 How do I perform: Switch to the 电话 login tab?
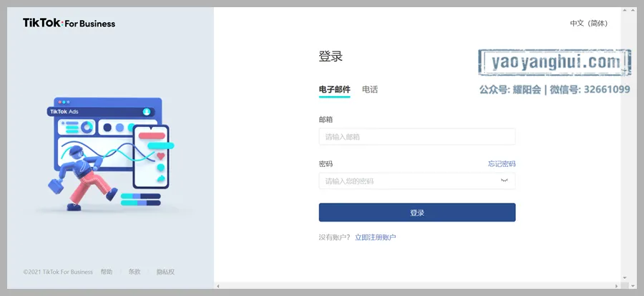(370, 89)
